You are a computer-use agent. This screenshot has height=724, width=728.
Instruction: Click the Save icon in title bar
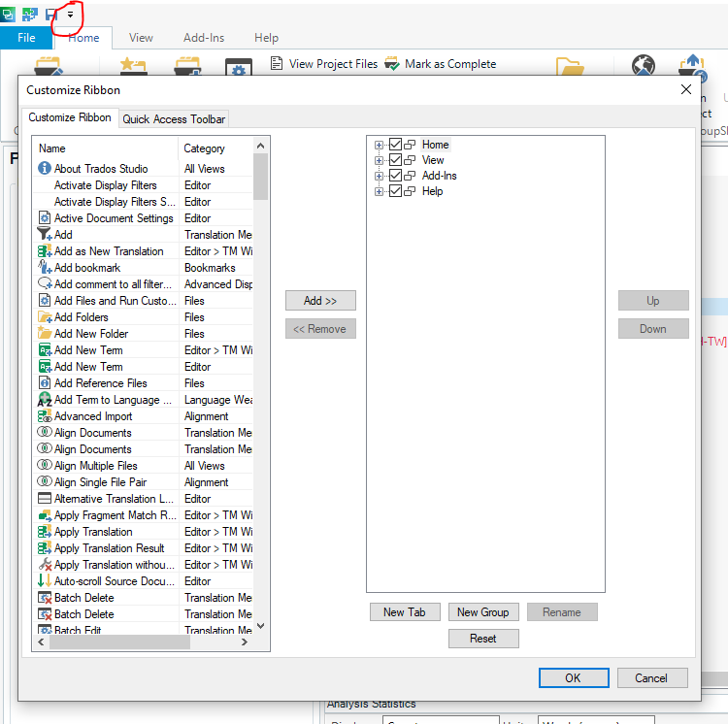pos(51,15)
